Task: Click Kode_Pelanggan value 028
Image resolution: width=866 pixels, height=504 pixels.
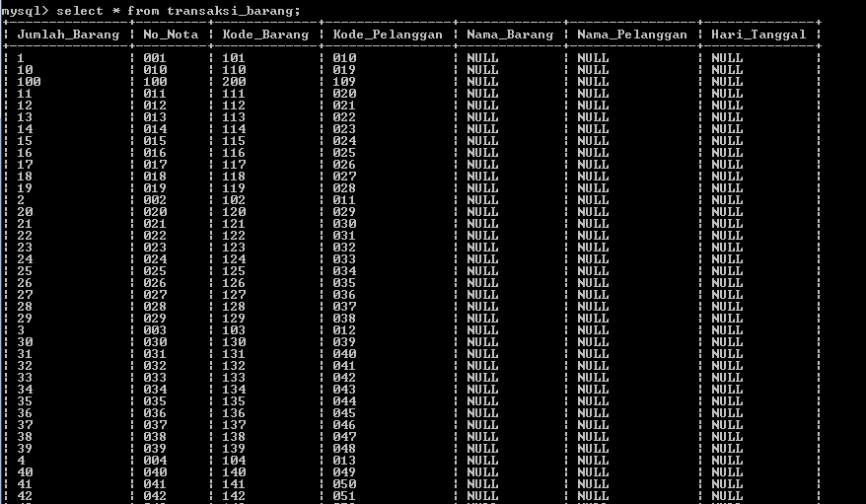Action: 344,188
